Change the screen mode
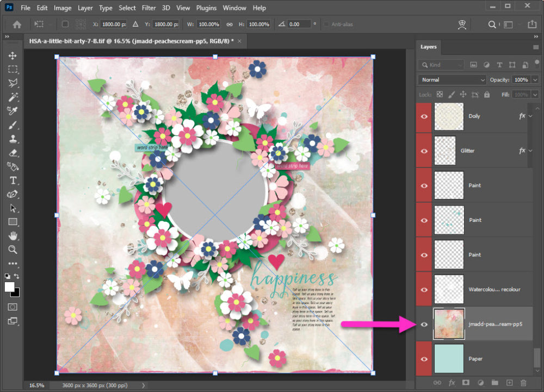The image size is (544, 392). (13, 321)
